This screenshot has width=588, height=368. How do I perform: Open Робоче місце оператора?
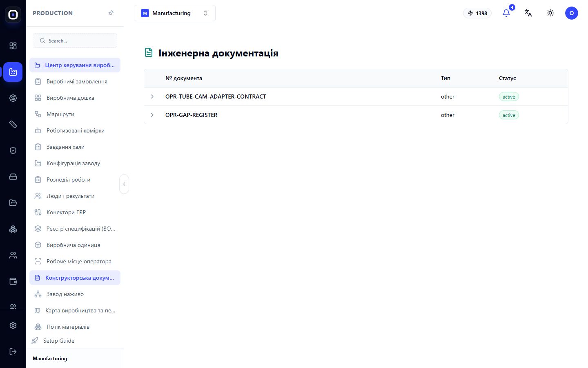coord(75,261)
